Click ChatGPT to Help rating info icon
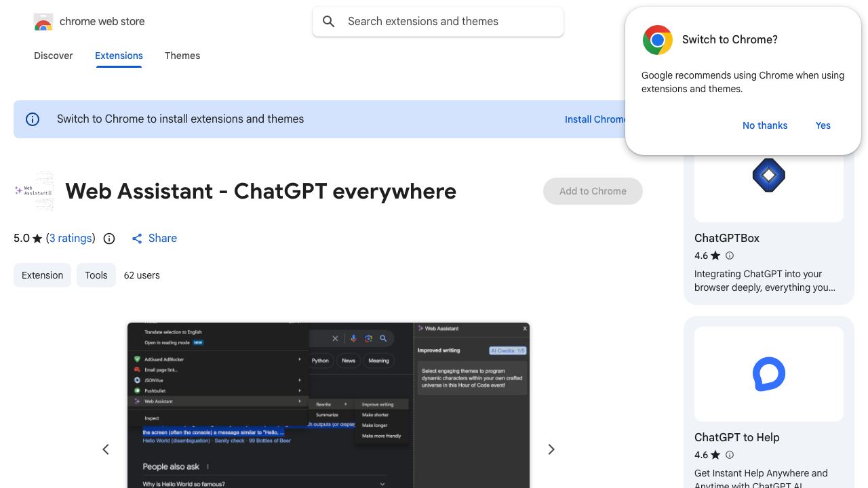The image size is (868, 488). [x=730, y=455]
